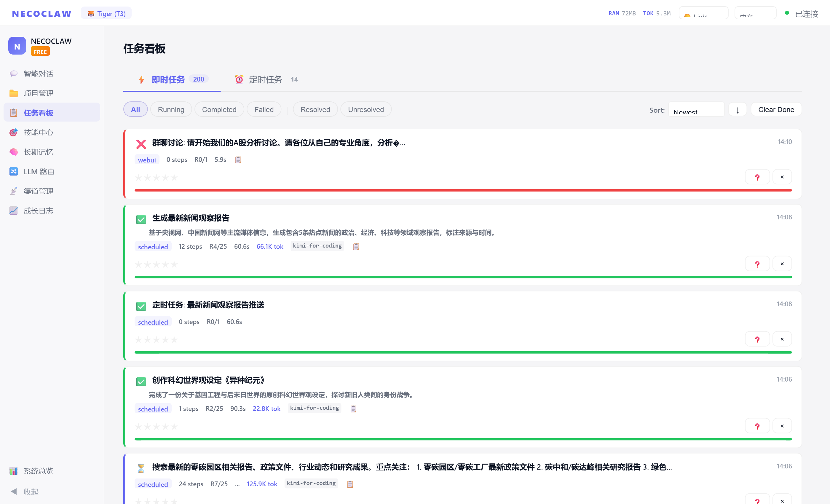830x504 pixels.
Task: Click 66.1K tok link on news report task
Action: click(269, 247)
